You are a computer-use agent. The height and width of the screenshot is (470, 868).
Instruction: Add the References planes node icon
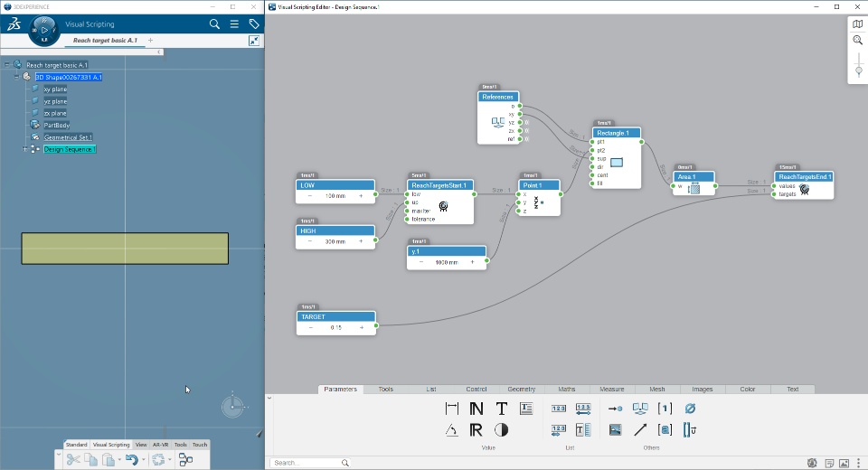coord(640,409)
